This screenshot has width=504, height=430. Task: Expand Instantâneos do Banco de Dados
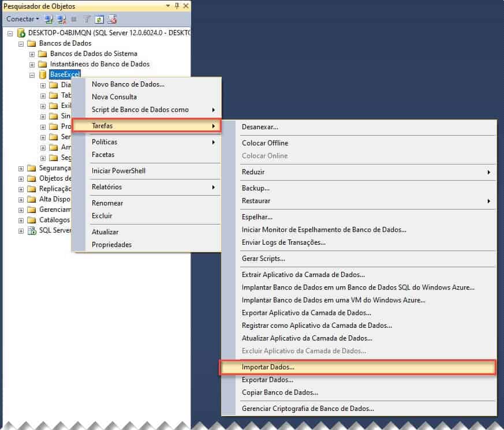32,65
